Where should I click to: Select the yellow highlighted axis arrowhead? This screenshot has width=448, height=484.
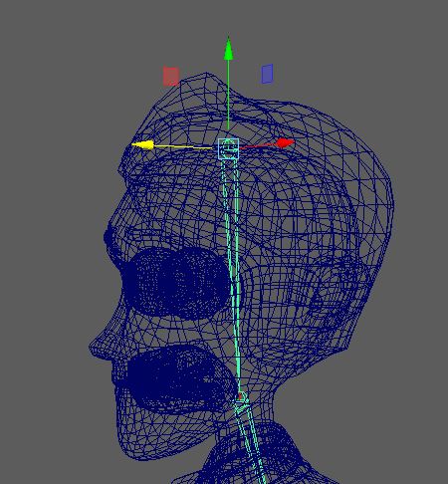point(142,145)
